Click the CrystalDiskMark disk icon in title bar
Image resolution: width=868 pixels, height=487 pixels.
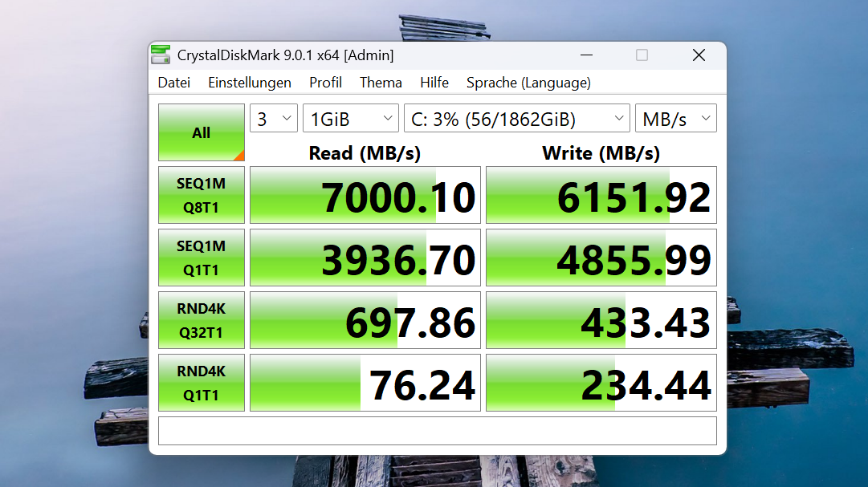(160, 55)
